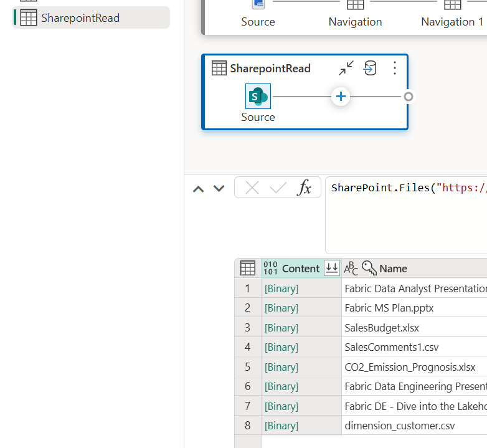
Task: Open data destination icon on SharepointRead card
Action: (370, 68)
